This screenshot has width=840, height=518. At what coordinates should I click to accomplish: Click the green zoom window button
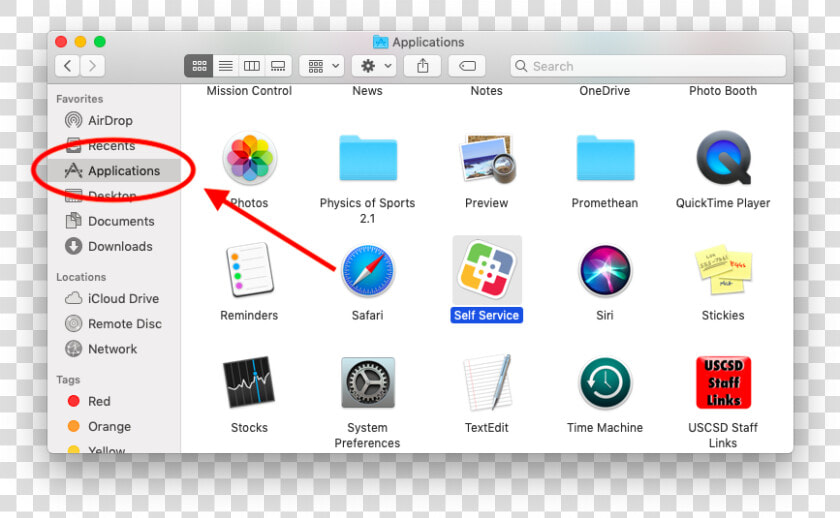point(100,42)
